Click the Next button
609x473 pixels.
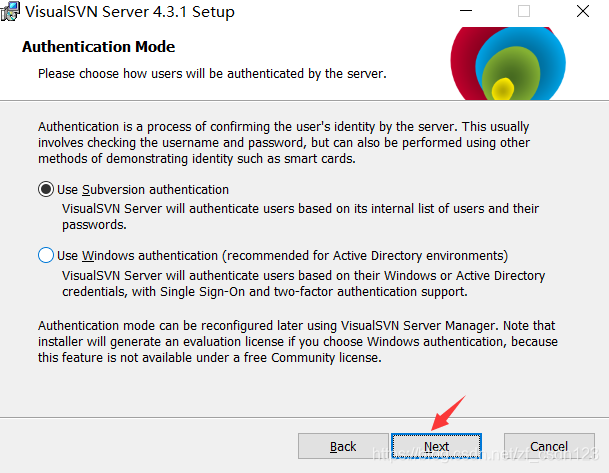(x=437, y=446)
